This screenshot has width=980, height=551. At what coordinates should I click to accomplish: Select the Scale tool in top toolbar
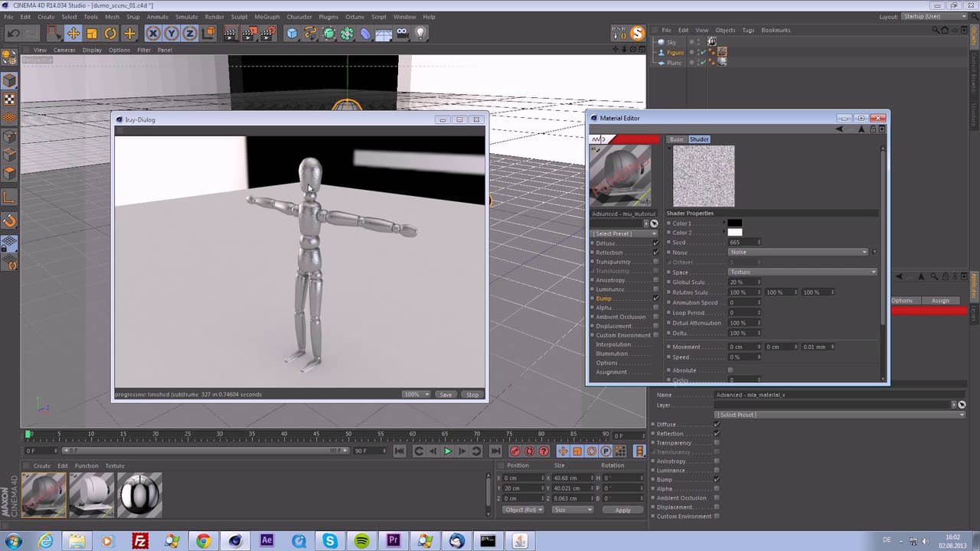click(x=92, y=33)
